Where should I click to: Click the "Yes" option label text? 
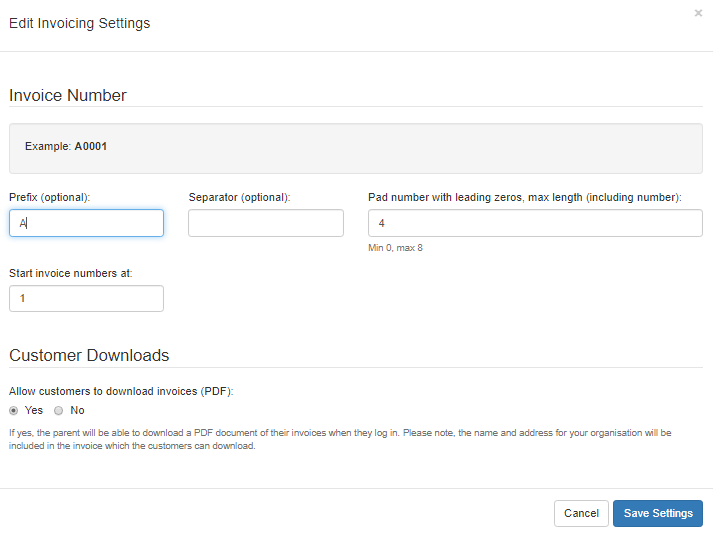tap(34, 410)
